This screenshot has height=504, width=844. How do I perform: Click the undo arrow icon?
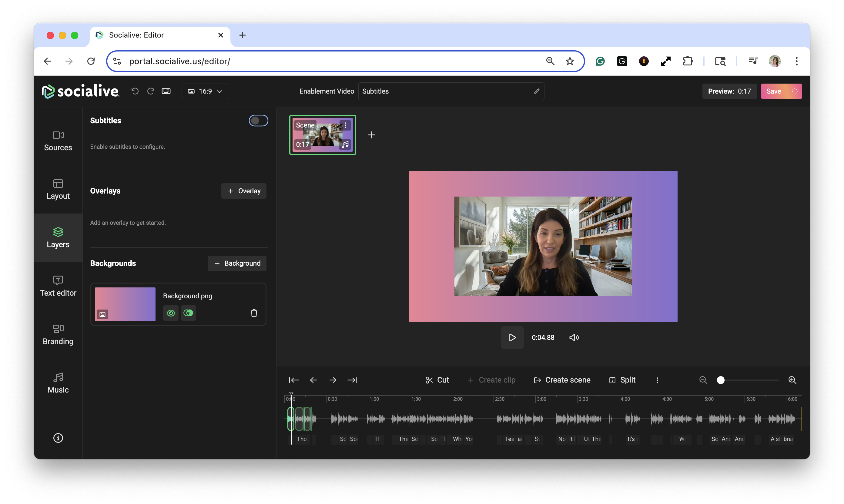pyautogui.click(x=135, y=91)
